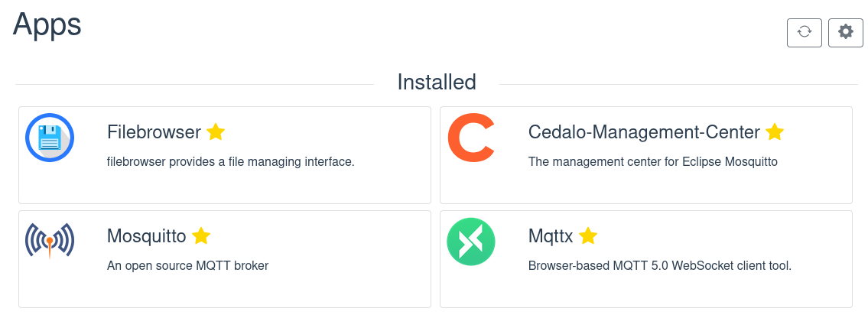The height and width of the screenshot is (318, 868).
Task: Toggle the Mosquitto favorite star
Action: click(x=201, y=236)
